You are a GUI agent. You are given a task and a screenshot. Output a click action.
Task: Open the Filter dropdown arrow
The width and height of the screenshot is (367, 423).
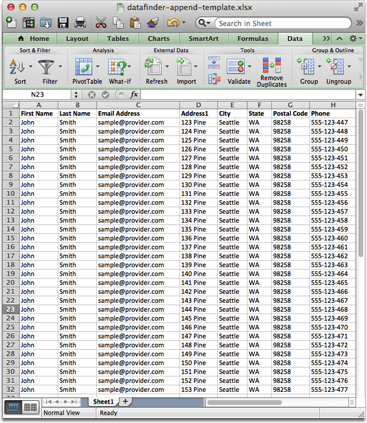click(60, 66)
